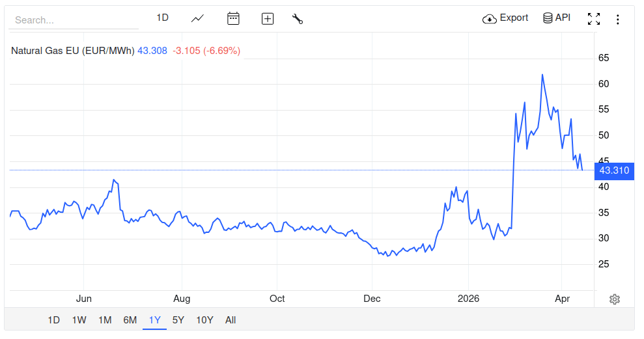Screen dimensions: 644x339
Task: Select the 1M range option
Action: point(105,320)
